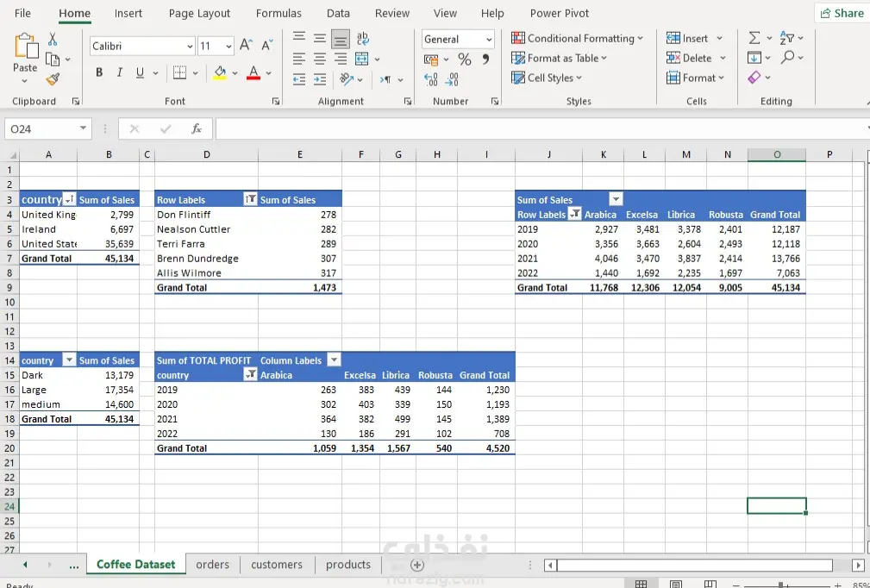Switch to the Insert ribbon tab

coord(128,13)
